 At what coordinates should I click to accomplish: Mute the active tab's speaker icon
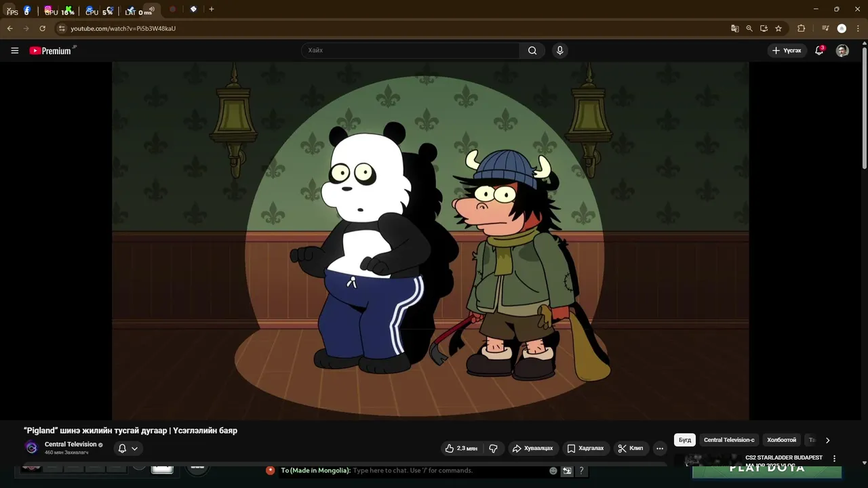point(152,9)
